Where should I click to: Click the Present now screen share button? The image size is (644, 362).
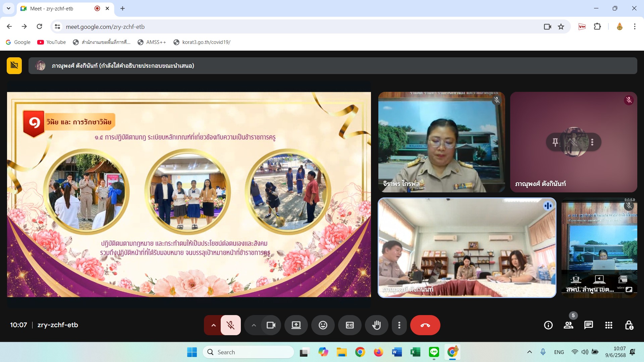pyautogui.click(x=296, y=325)
